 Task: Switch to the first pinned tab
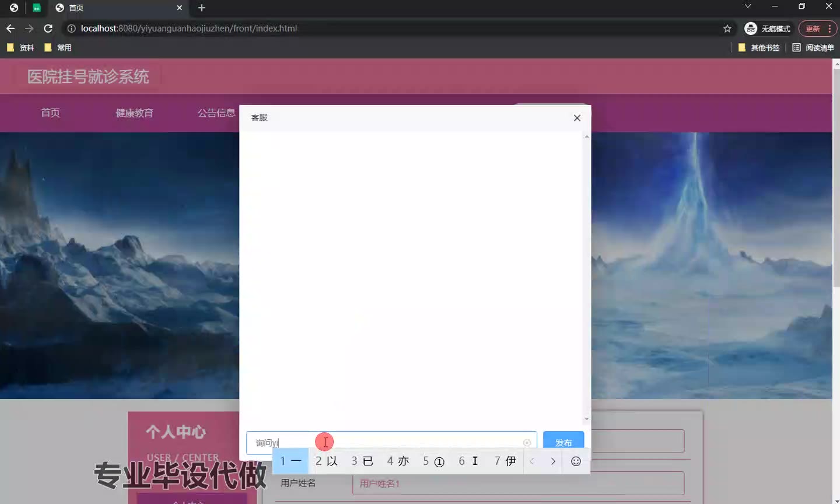(14, 8)
